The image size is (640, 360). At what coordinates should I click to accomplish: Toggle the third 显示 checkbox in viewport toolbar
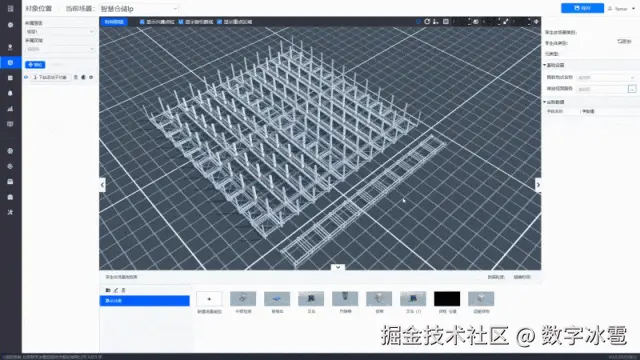pos(219,22)
